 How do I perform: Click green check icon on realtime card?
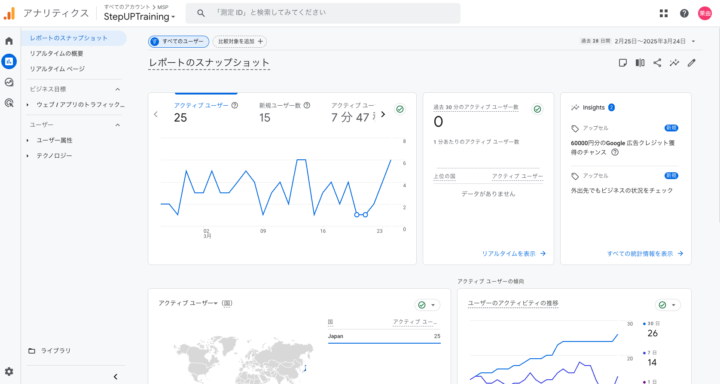click(x=537, y=109)
